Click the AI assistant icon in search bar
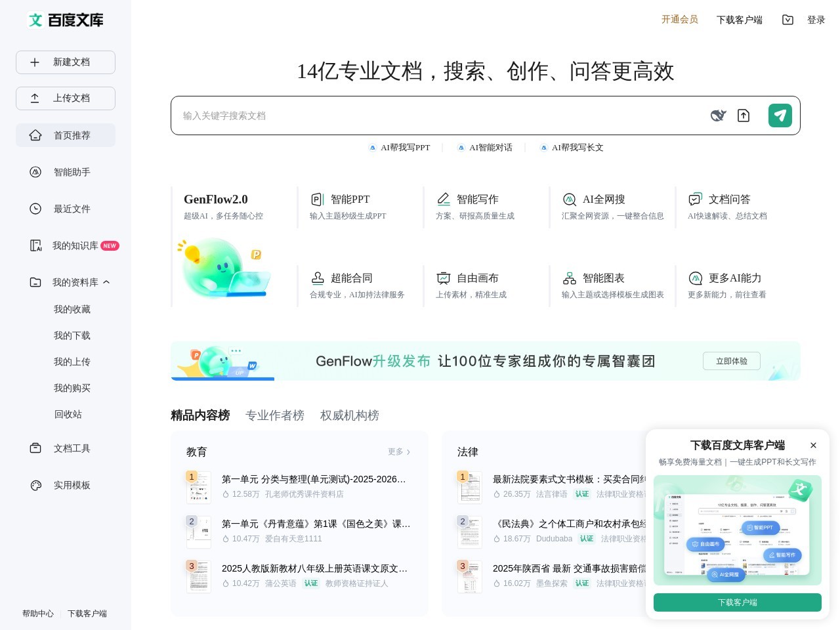Screen dimensions: 840x630 718,115
